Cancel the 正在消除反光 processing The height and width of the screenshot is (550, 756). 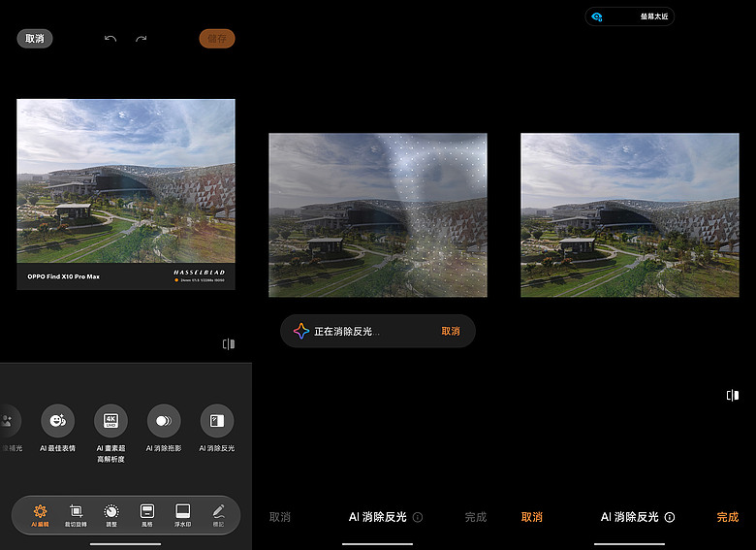(x=451, y=331)
